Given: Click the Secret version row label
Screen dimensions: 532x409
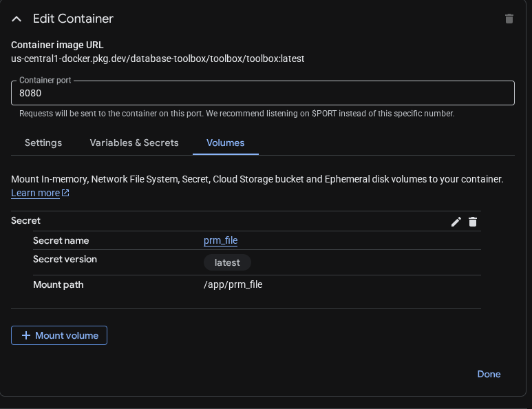Looking at the screenshot, I should click(x=65, y=260).
